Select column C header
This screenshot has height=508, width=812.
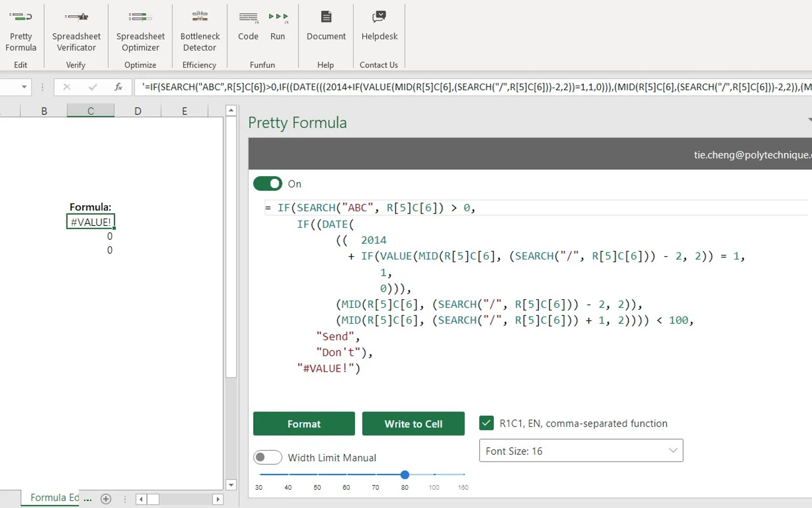(90, 111)
